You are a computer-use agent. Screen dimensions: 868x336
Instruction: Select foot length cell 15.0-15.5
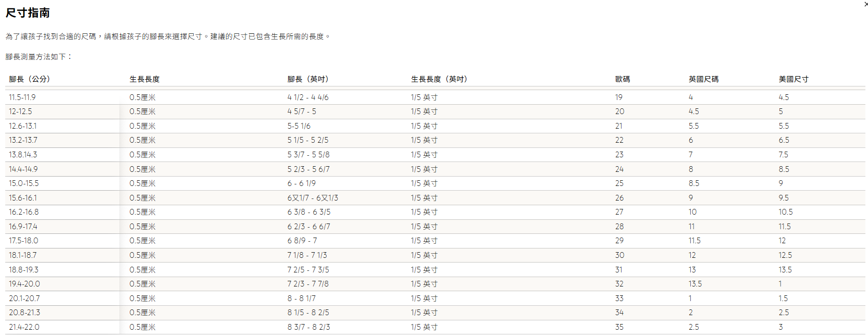tap(23, 183)
